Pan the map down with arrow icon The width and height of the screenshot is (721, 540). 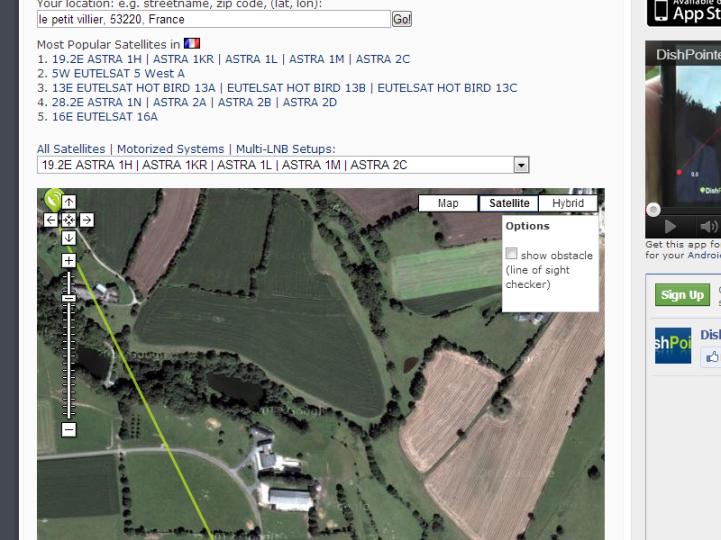(69, 238)
